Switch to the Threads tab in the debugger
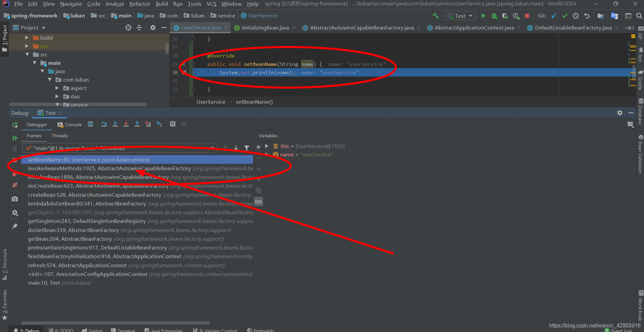This screenshot has height=332, width=644. (59, 136)
